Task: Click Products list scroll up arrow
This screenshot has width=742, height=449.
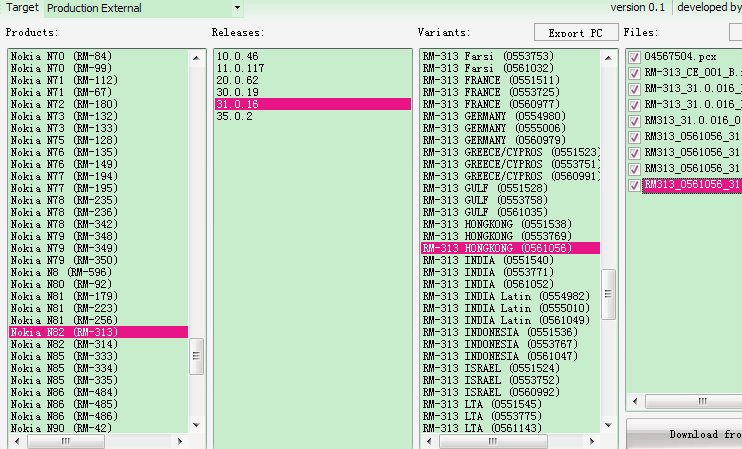Action: coord(196,58)
